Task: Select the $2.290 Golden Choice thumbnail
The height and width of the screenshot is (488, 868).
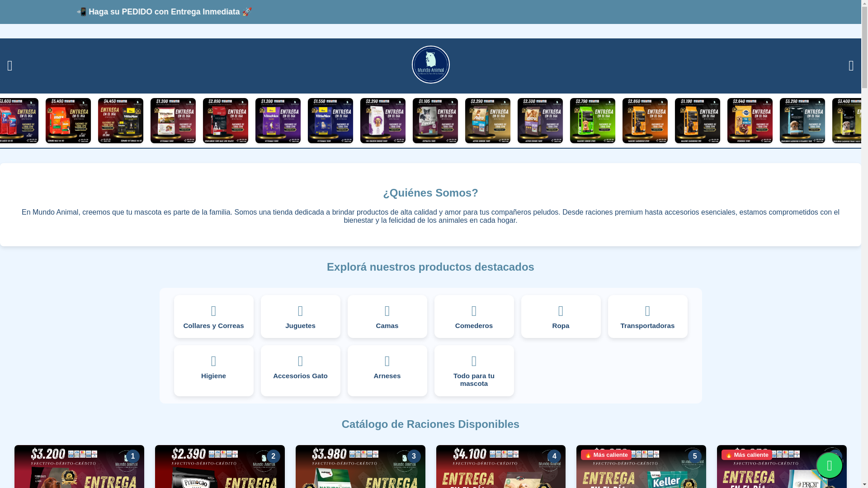Action: pos(383,121)
